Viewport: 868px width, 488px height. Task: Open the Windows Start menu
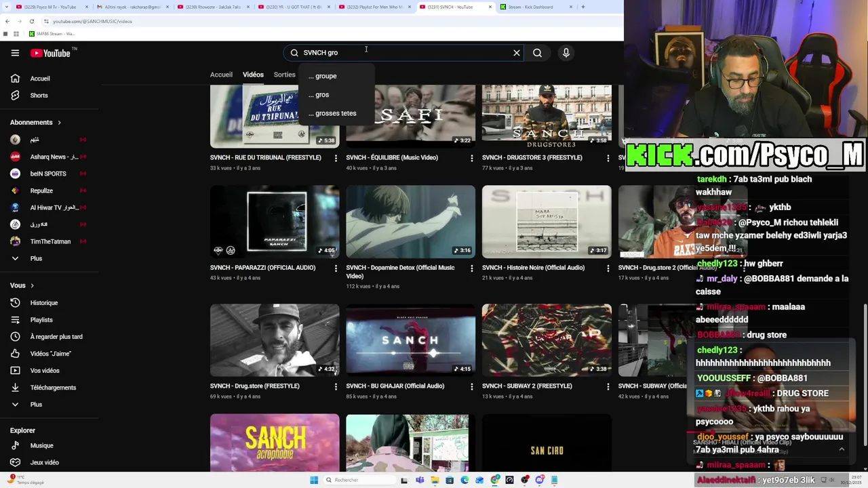(x=314, y=480)
